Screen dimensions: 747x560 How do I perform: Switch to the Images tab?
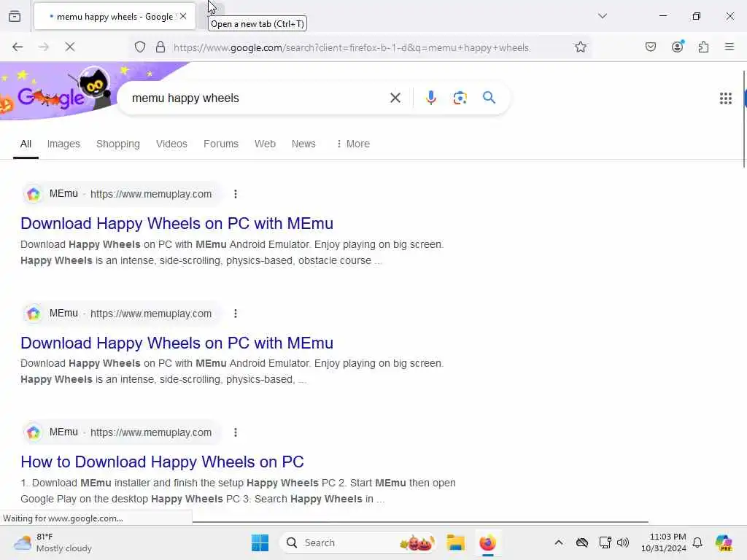pyautogui.click(x=63, y=144)
